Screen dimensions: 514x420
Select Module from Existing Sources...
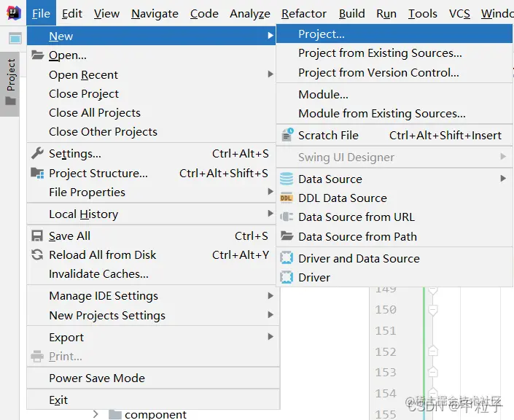pos(394,114)
